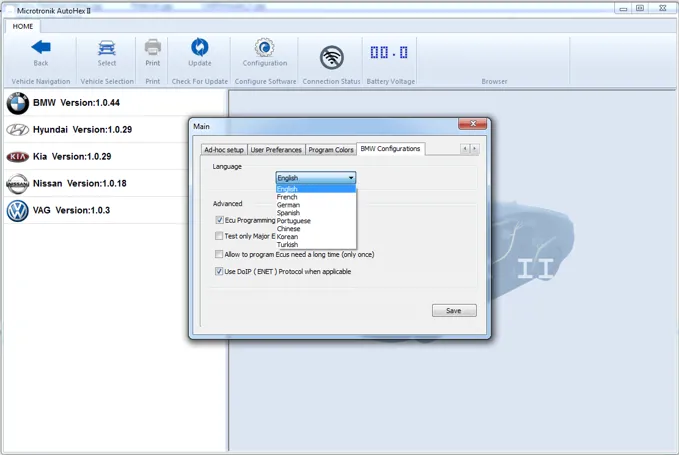Choose Turkish in language list

point(316,244)
